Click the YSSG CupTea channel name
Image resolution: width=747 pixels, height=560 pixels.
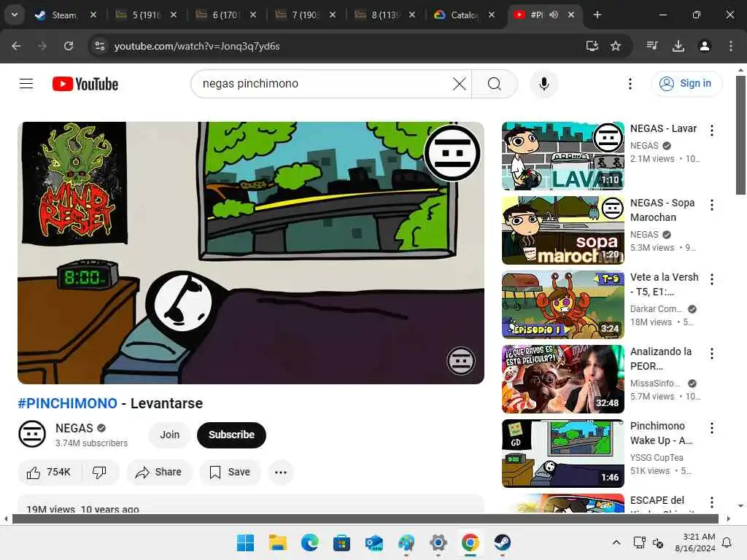click(657, 458)
